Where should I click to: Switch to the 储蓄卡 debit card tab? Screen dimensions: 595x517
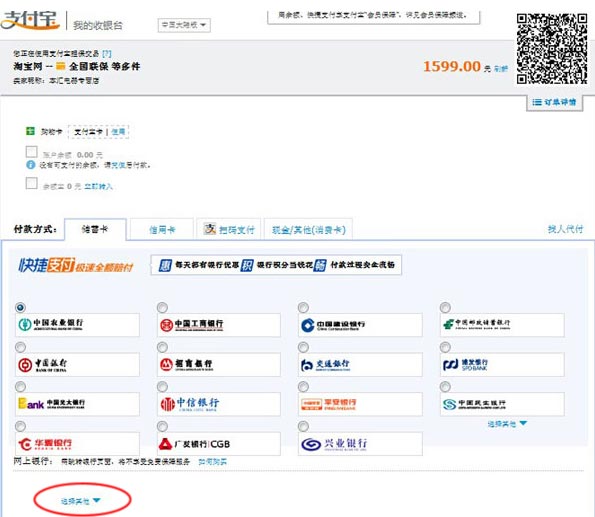[x=95, y=229]
